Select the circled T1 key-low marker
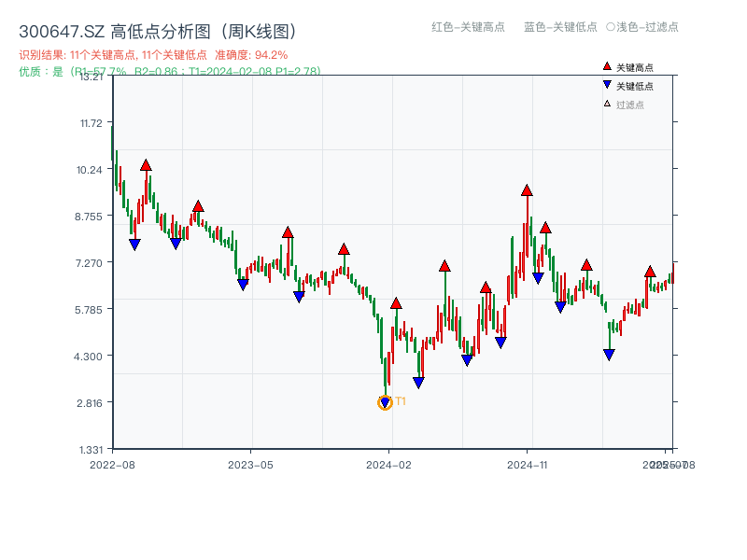Image resolution: width=747 pixels, height=560 pixels. click(385, 403)
